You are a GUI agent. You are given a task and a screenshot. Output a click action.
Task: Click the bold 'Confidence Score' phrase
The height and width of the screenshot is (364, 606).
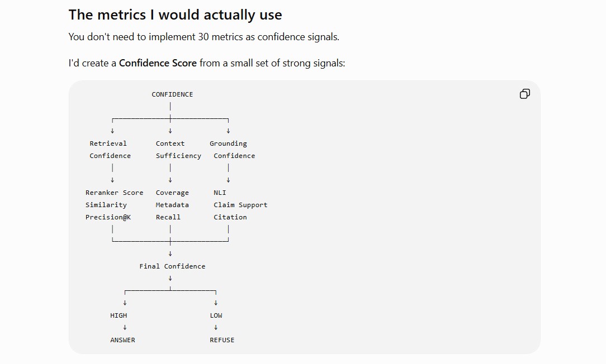[x=158, y=63]
